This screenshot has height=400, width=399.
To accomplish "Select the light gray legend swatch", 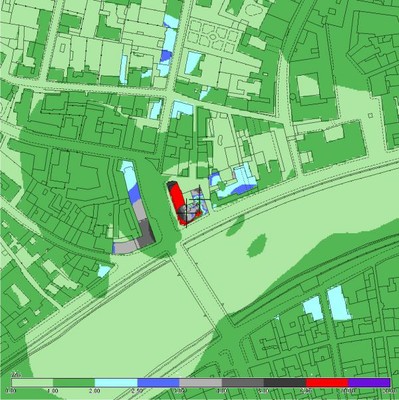I will tap(200, 382).
